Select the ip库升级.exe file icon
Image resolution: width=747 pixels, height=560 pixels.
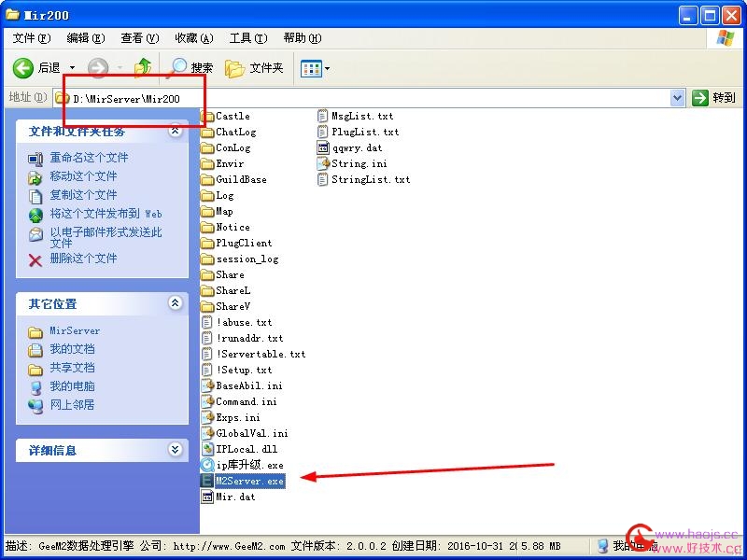pyautogui.click(x=207, y=465)
